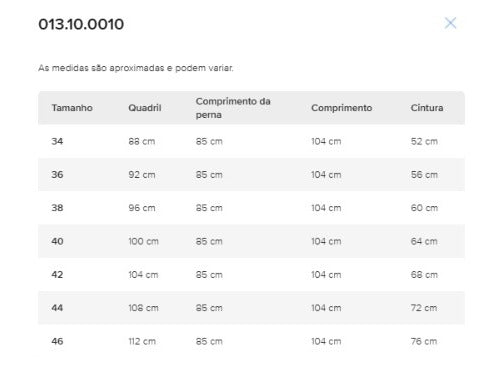Select the size 40 row

(x=251, y=241)
